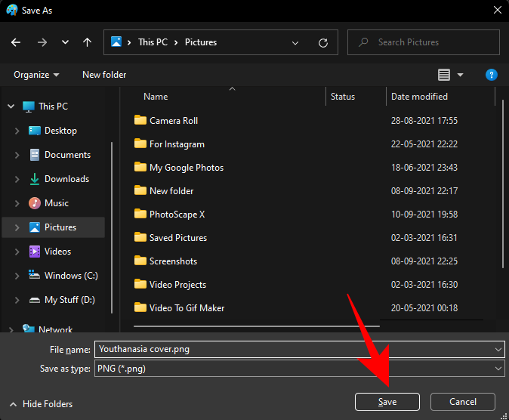Click the view layout icon

click(444, 75)
